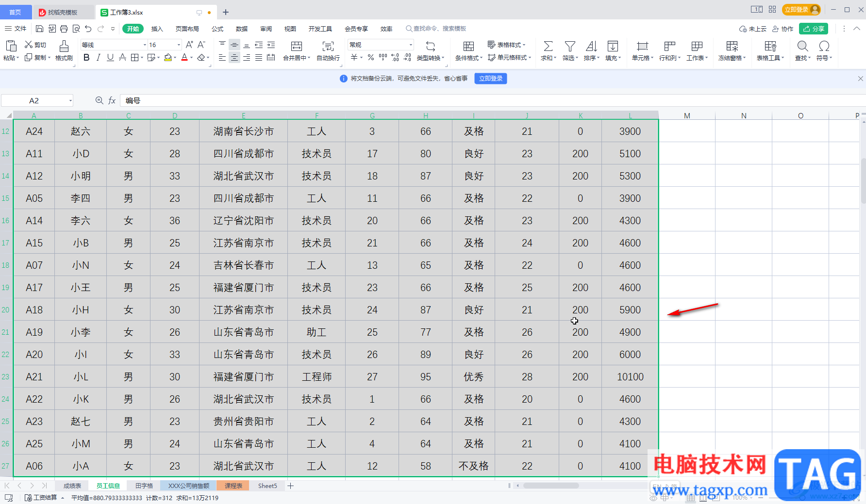Click the Save icon in quick access bar
Screen dimensions: 866x504
point(40,29)
